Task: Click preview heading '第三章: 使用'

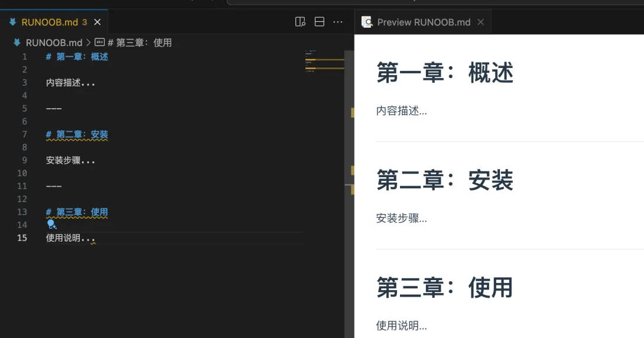Action: (x=445, y=287)
